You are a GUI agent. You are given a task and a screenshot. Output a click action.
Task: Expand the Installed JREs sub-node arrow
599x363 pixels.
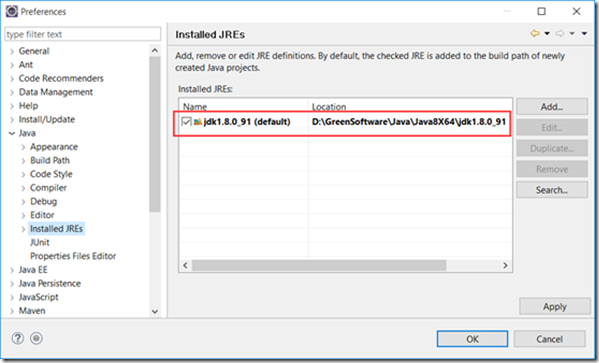click(23, 229)
